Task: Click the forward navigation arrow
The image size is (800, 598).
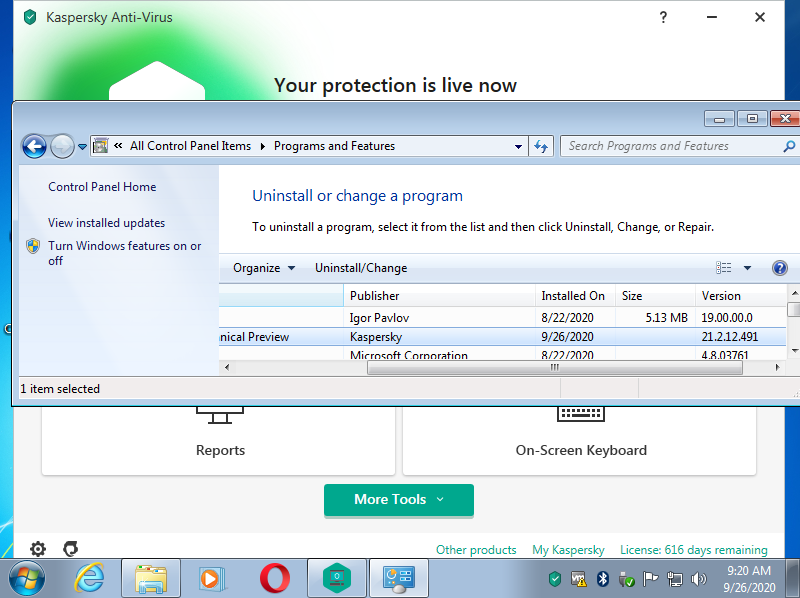Action: pos(62,147)
